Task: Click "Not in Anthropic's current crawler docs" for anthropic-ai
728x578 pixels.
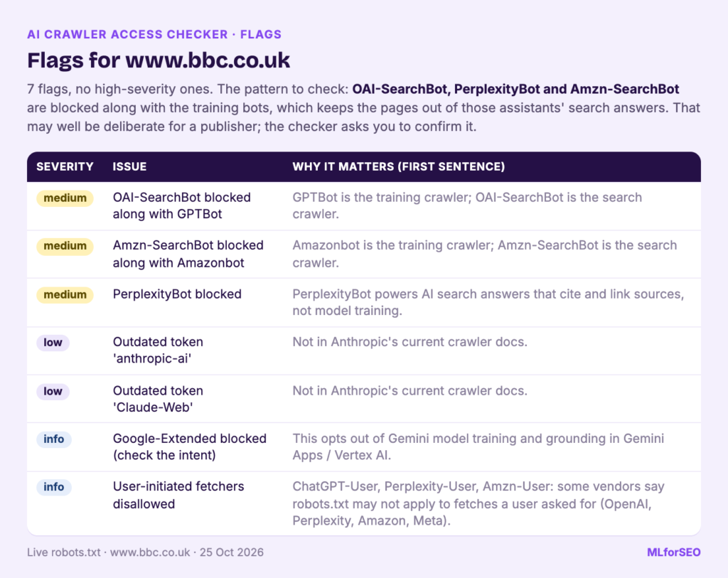Action: pos(410,342)
